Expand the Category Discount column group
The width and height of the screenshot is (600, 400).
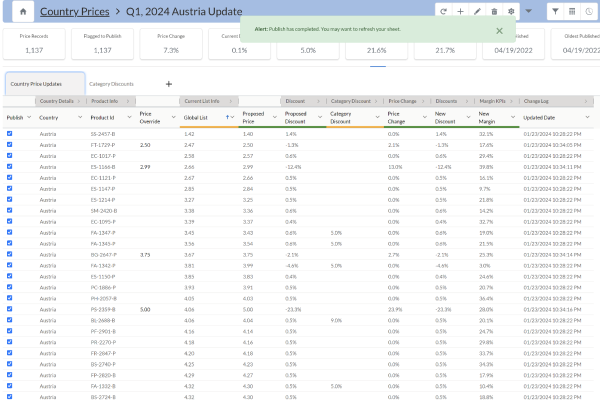point(376,101)
